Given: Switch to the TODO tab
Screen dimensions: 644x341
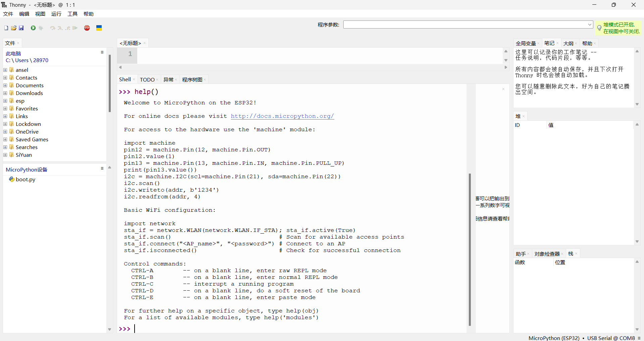Looking at the screenshot, I should click(x=147, y=80).
